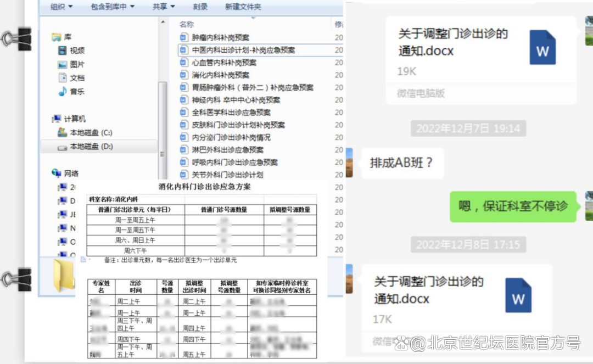Sort files by the 名称 column header

[187, 24]
